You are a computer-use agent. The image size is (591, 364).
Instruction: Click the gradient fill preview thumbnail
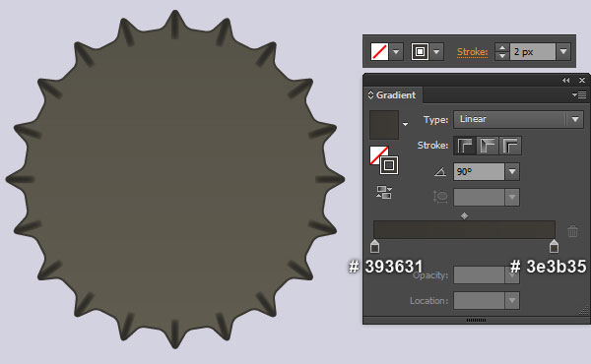(384, 125)
